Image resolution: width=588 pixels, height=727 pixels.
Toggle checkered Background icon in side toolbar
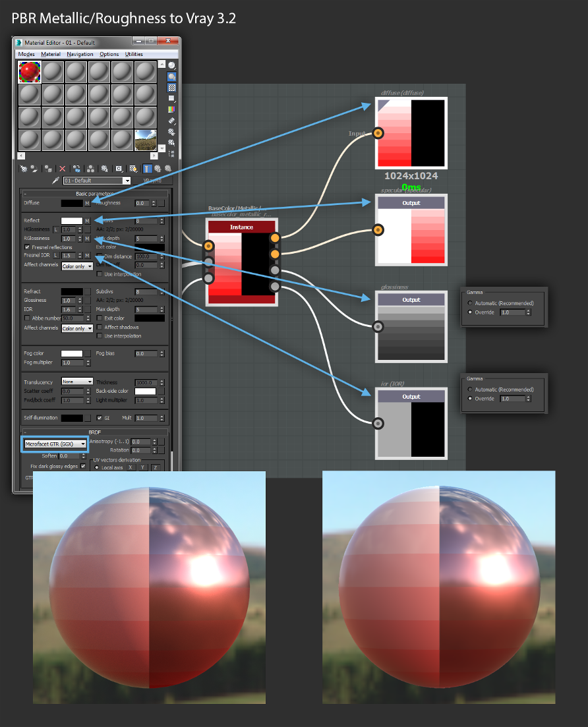click(x=171, y=88)
